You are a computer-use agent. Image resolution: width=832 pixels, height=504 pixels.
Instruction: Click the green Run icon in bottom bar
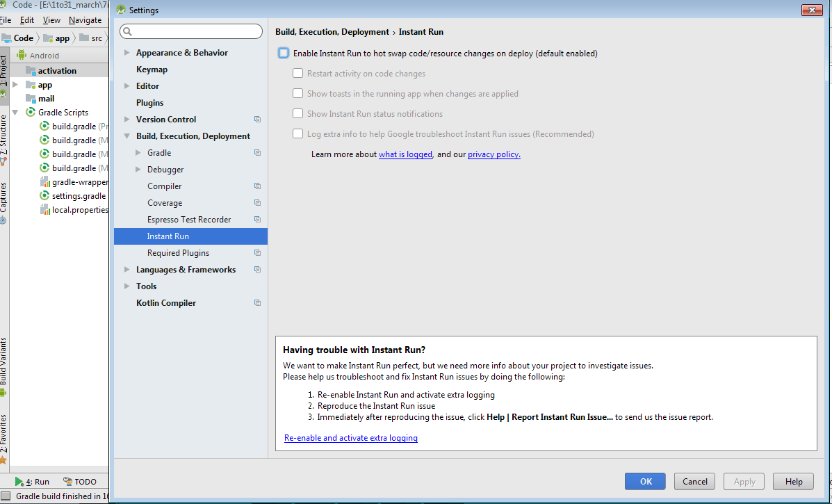pos(19,482)
